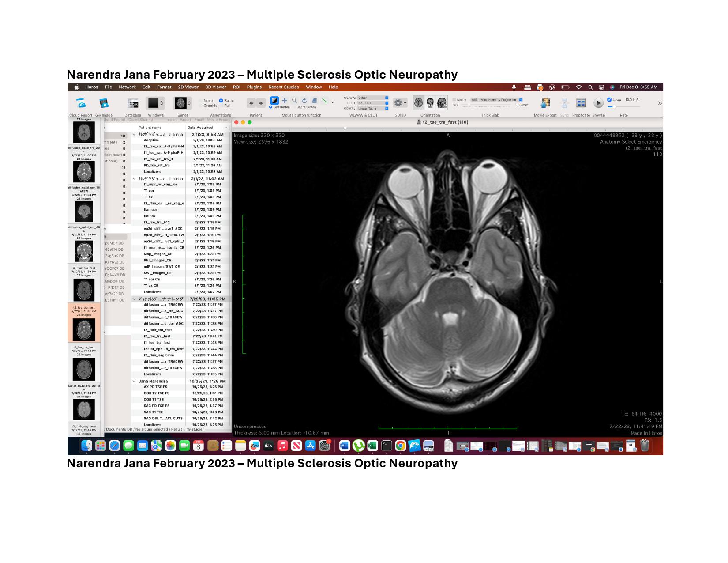
Task: Select the Basic annotations radio button
Action: [221, 101]
